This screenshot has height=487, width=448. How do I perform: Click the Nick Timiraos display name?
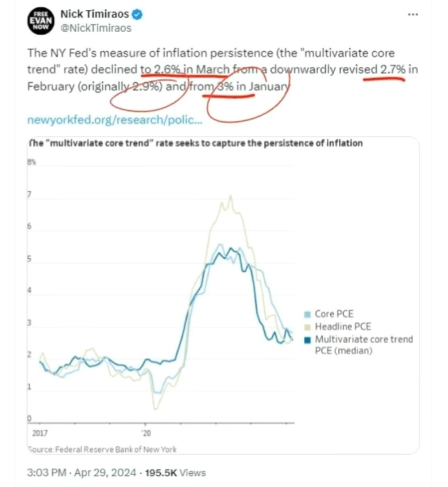(95, 14)
